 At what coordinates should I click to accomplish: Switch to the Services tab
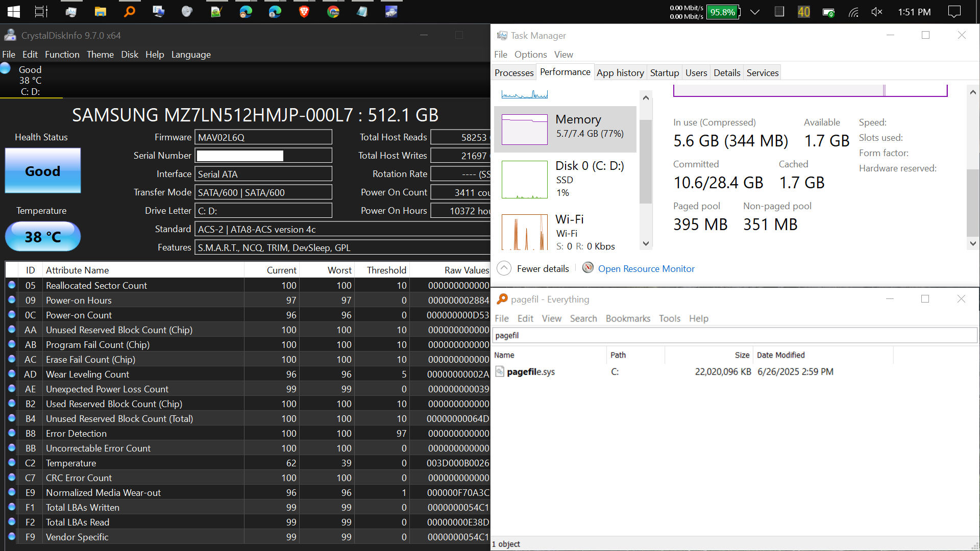(763, 73)
